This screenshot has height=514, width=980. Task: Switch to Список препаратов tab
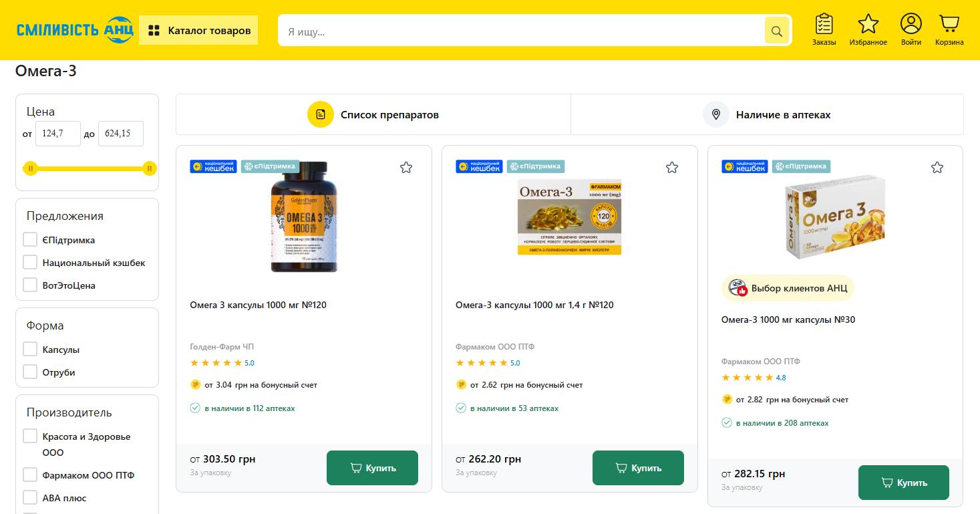click(373, 114)
